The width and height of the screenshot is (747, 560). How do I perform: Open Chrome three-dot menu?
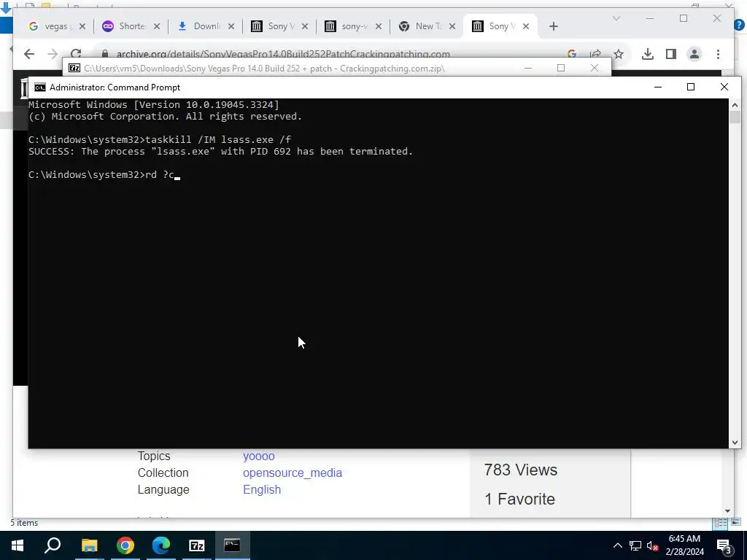click(718, 54)
